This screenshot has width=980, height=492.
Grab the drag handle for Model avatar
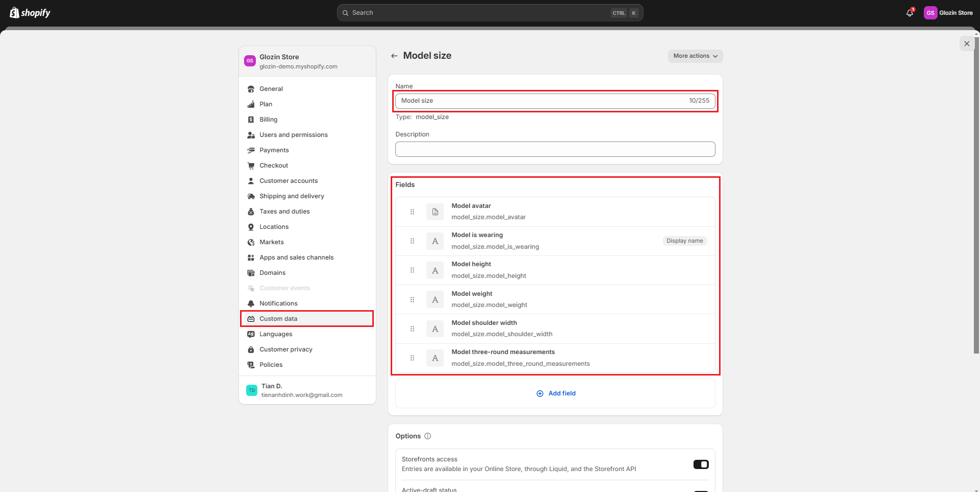pos(412,212)
